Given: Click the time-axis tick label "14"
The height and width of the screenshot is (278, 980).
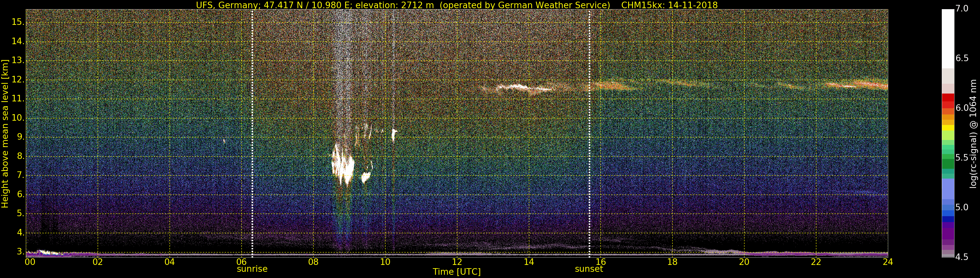Looking at the screenshot, I should [529, 262].
